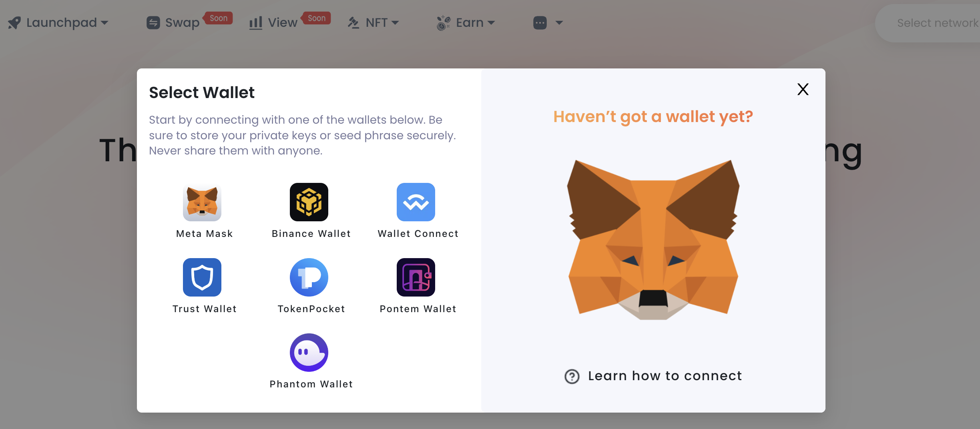The height and width of the screenshot is (429, 980).
Task: Choose the TokenPocket icon
Action: pyautogui.click(x=309, y=277)
